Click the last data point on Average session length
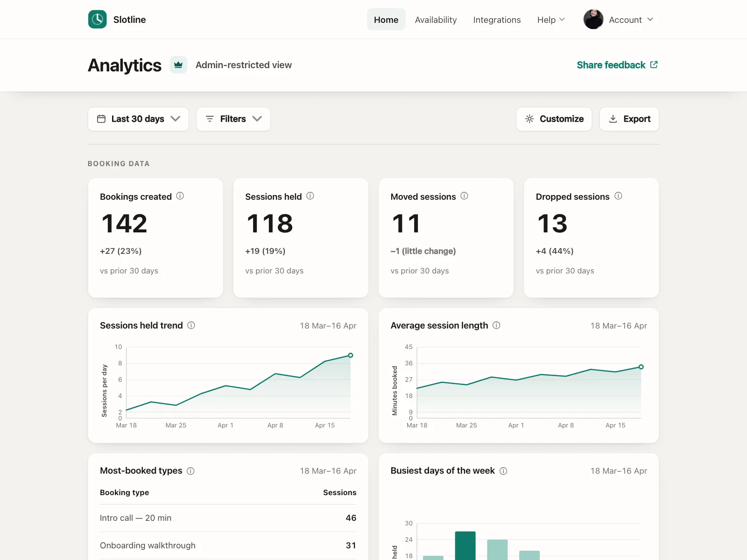Screen dimensions: 747x560 tap(641, 367)
